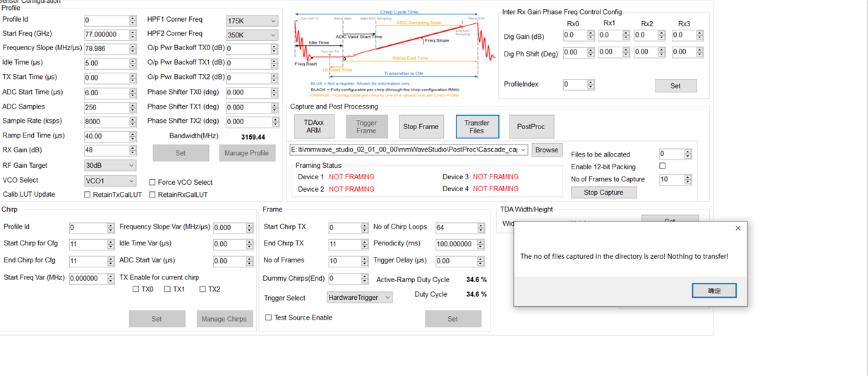The height and width of the screenshot is (376, 868).
Task: Toggle RetainRxCalLUT checkbox
Action: coord(152,195)
